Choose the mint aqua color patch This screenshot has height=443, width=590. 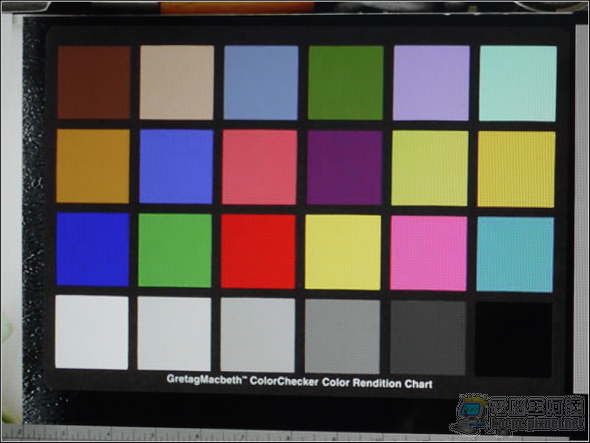pos(518,84)
